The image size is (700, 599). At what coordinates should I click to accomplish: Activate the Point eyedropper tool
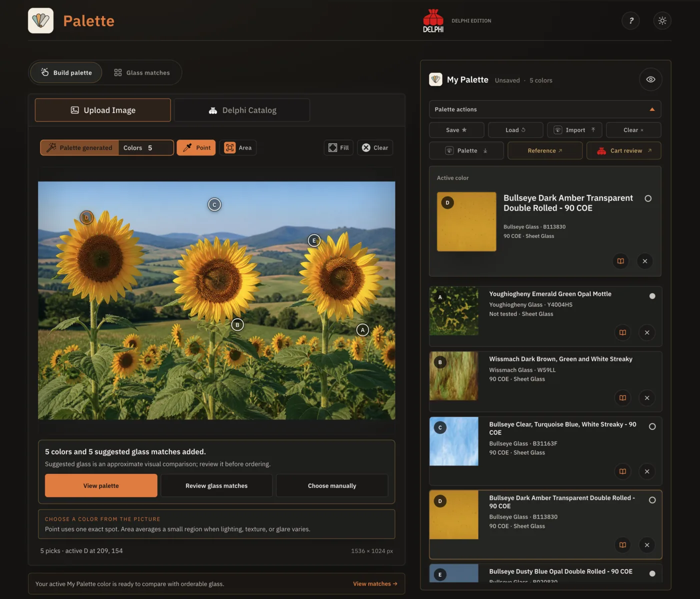[x=196, y=147]
